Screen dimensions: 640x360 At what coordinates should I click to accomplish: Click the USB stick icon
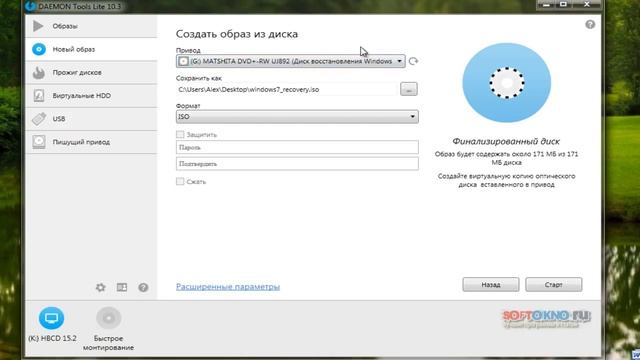click(39, 119)
